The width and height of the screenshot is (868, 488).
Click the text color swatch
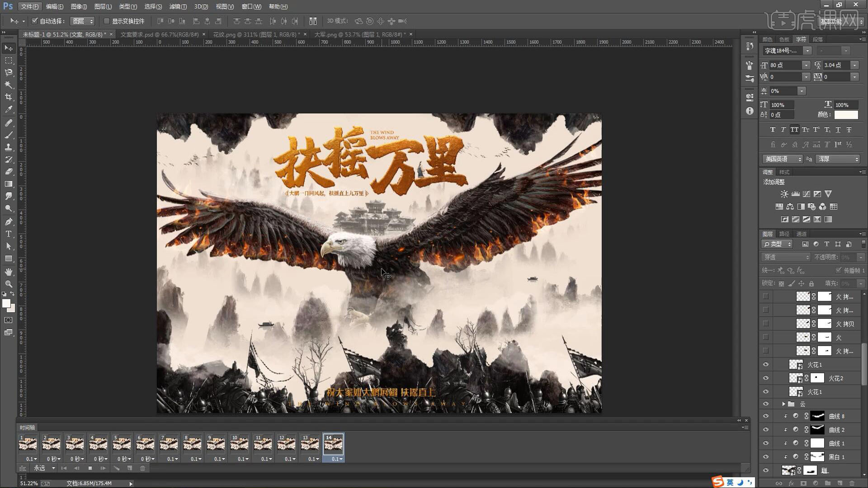pyautogui.click(x=846, y=115)
